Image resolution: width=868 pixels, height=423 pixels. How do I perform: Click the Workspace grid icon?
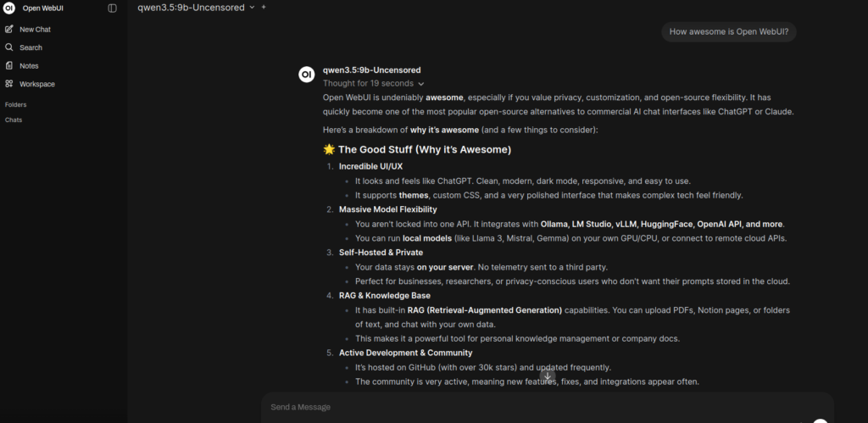[x=8, y=84]
